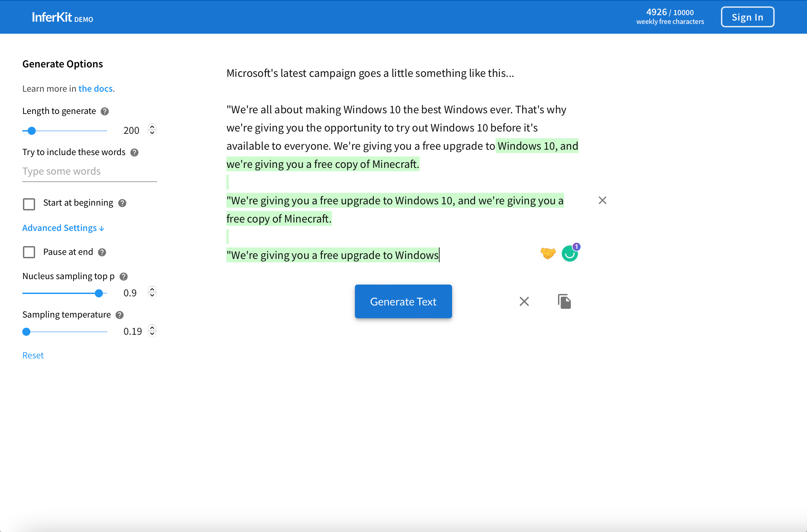Open help for Sampling temperature

[119, 315]
